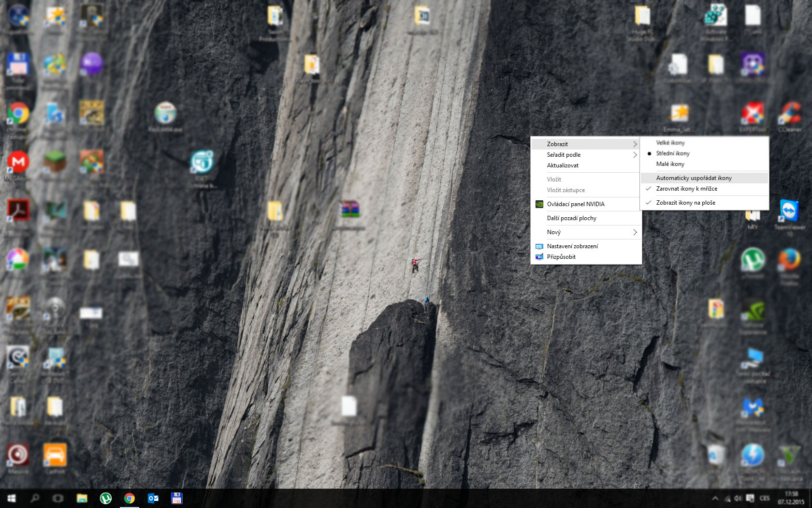Screen dimensions: 812x508
Task: Select the TeamViewer desktop shortcut
Action: pyautogui.click(x=789, y=211)
